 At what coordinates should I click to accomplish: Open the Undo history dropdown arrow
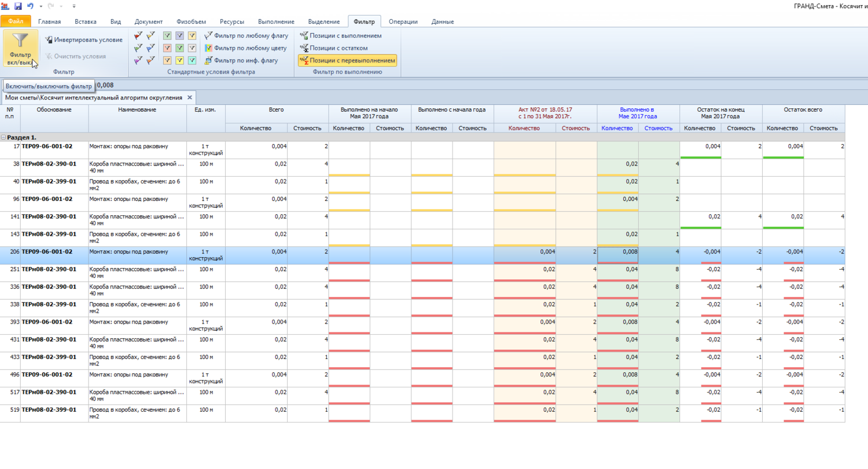pyautogui.click(x=41, y=6)
